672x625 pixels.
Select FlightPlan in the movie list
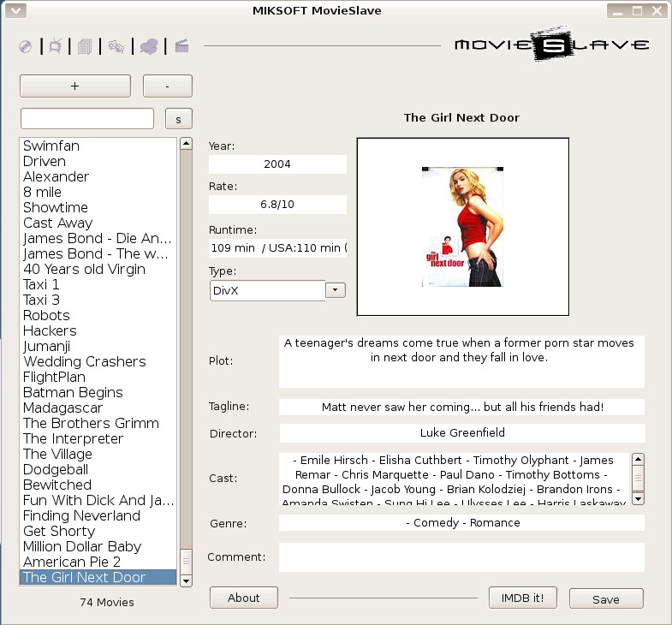98,378
